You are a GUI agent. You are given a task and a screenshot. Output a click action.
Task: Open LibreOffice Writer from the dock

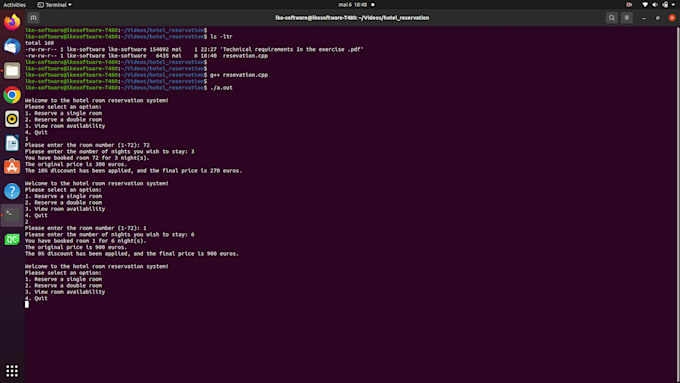click(x=12, y=143)
